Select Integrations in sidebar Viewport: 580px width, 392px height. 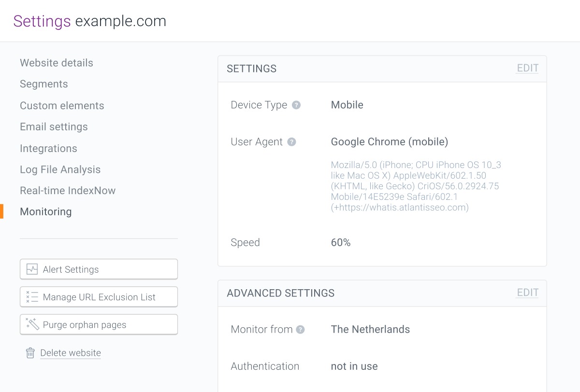(x=48, y=148)
